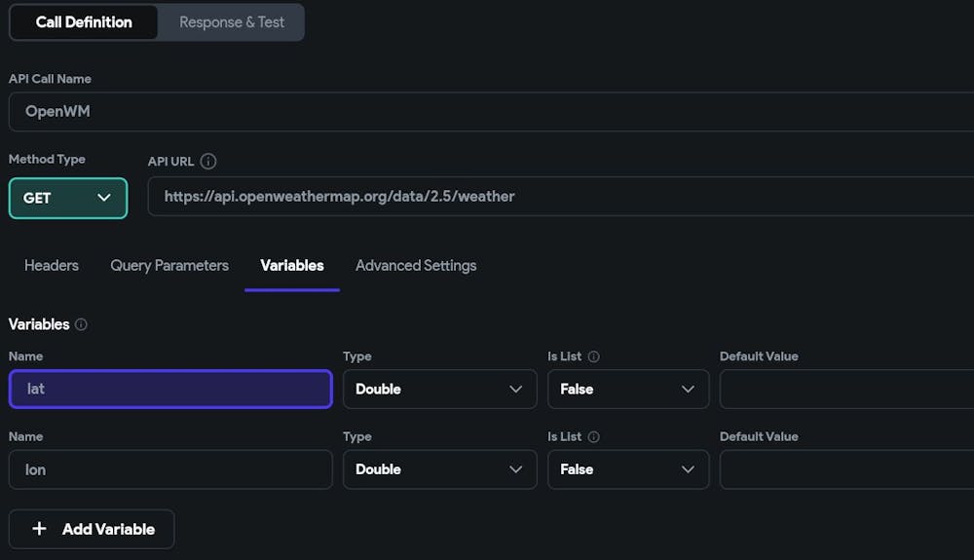The height and width of the screenshot is (560, 974).
Task: Click the Add Variable button
Action: point(93,529)
